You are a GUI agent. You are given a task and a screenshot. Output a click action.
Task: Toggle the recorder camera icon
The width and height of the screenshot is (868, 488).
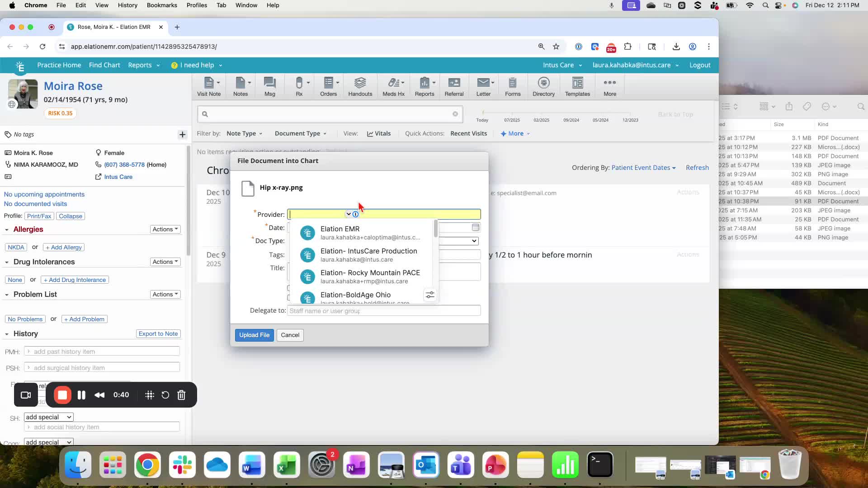(26, 395)
